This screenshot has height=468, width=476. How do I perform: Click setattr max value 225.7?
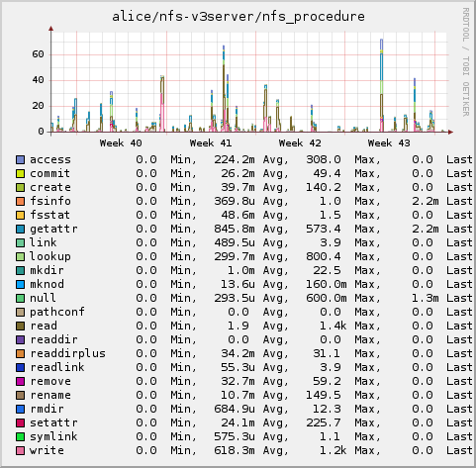pos(324,423)
